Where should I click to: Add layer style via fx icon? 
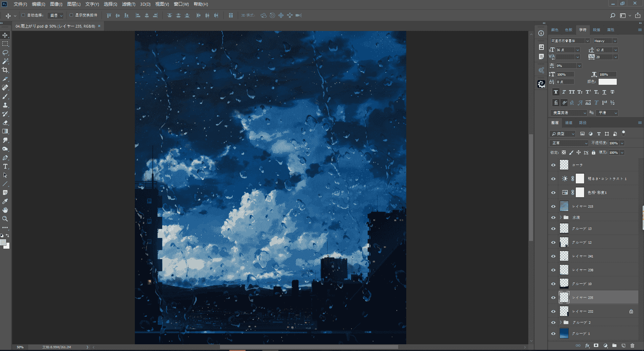(x=587, y=346)
